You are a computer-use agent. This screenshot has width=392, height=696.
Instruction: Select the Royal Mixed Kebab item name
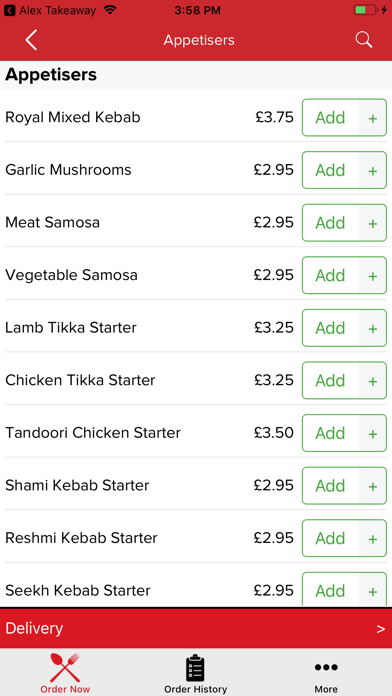73,117
